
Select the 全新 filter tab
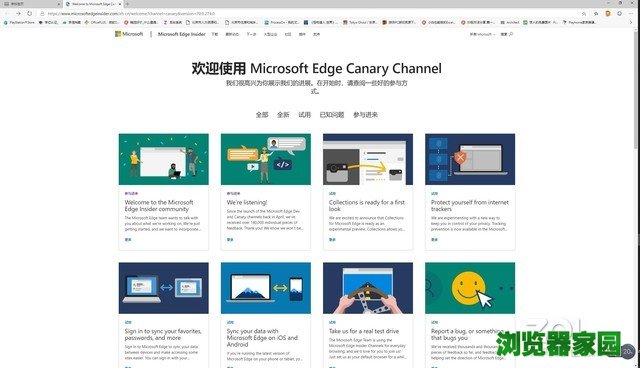283,115
